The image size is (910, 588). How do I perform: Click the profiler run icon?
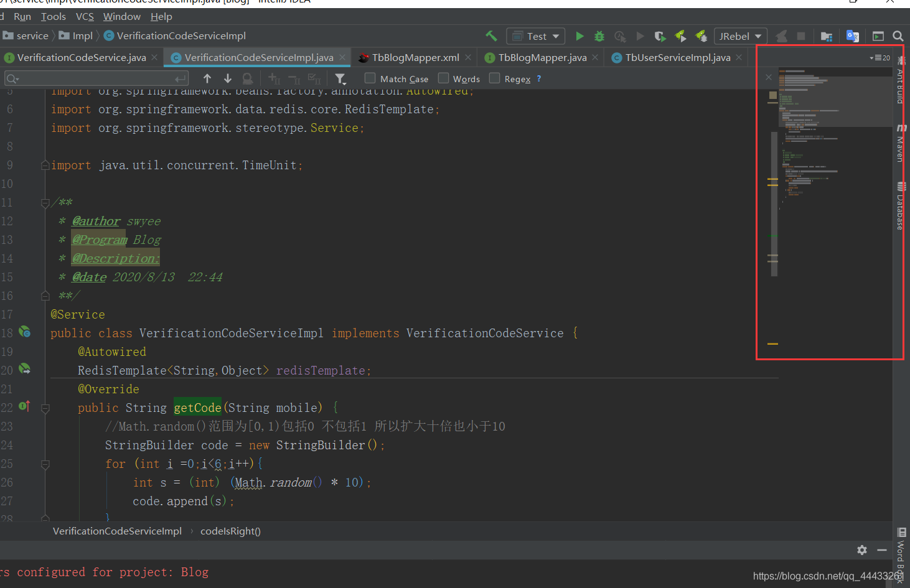620,36
